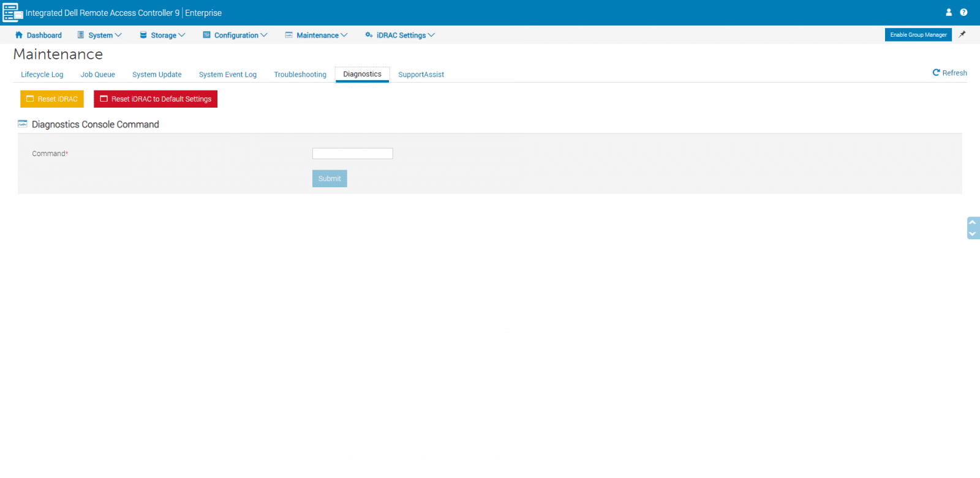Image resolution: width=980 pixels, height=478 pixels.
Task: Expand the Maintenance dropdown chevron
Action: [344, 35]
